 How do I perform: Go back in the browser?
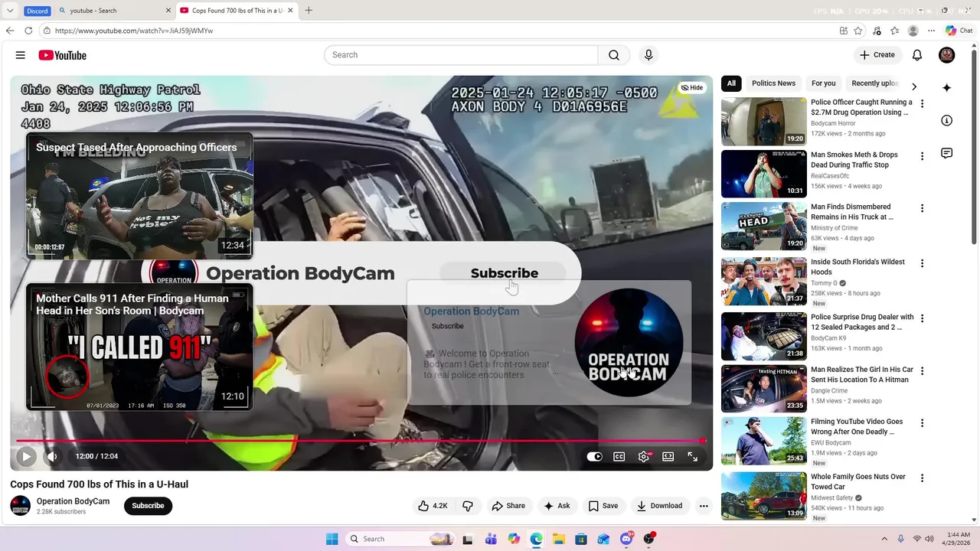point(10,31)
